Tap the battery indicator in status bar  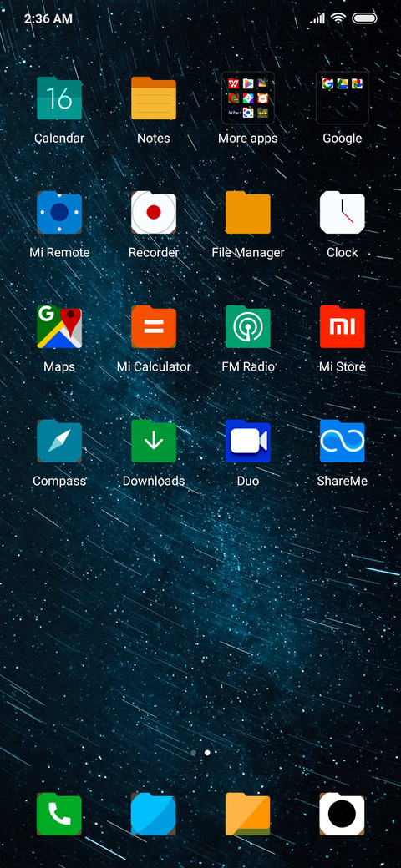[x=364, y=18]
